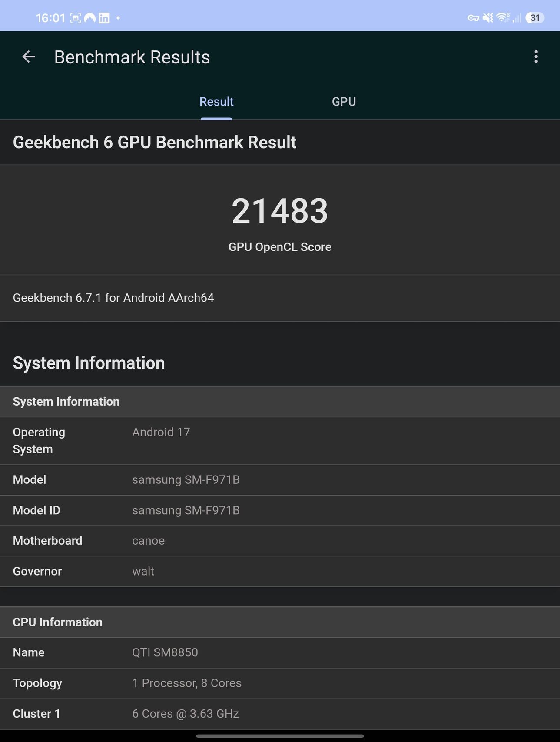Tap the canoe motherboard value
The width and height of the screenshot is (560, 742).
coord(148,541)
